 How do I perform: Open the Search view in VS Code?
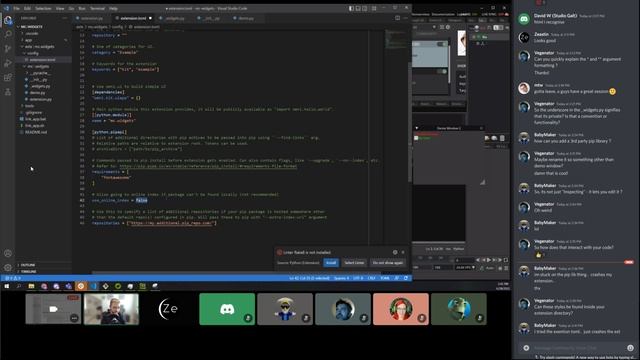click(x=8, y=34)
